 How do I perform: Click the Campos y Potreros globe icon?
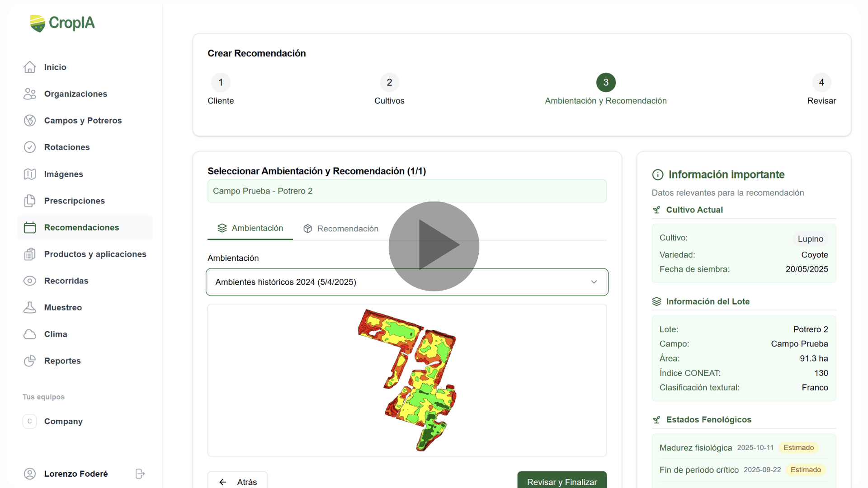pos(30,120)
